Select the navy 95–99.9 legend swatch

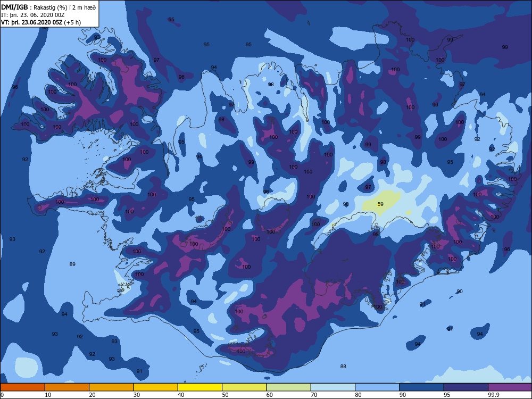click(x=466, y=387)
